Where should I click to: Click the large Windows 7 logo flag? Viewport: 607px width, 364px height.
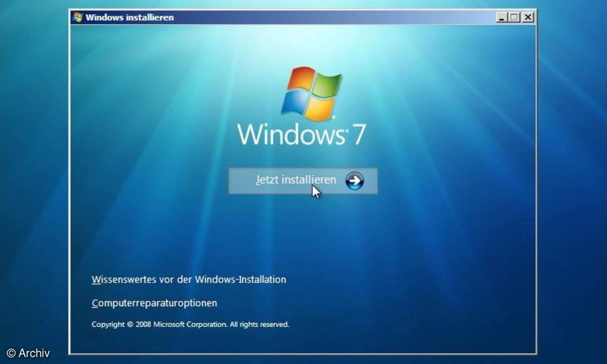[312, 94]
